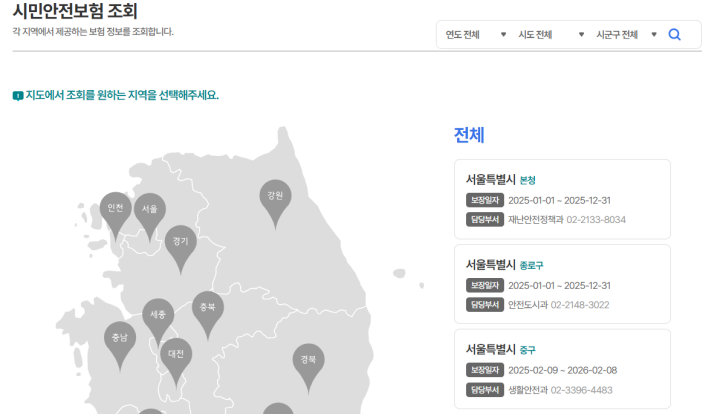Select the 대전 map pin
This screenshot has width=720, height=414.
[x=176, y=362]
